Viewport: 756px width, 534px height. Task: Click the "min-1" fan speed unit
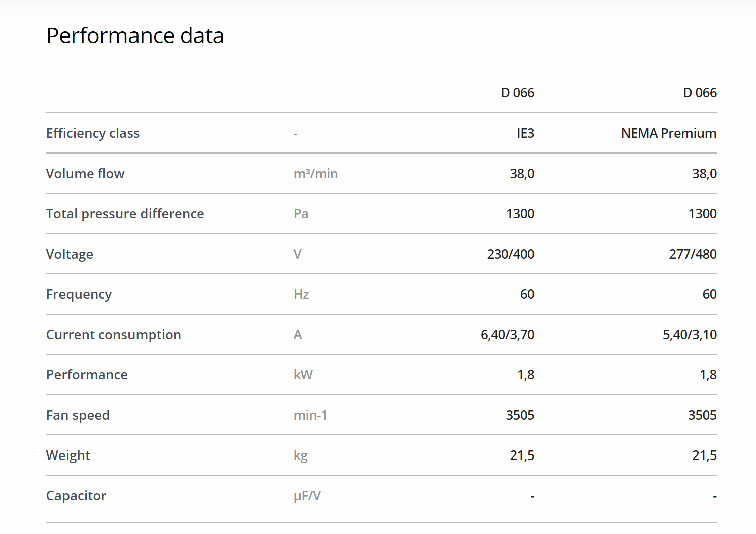pyautogui.click(x=310, y=415)
